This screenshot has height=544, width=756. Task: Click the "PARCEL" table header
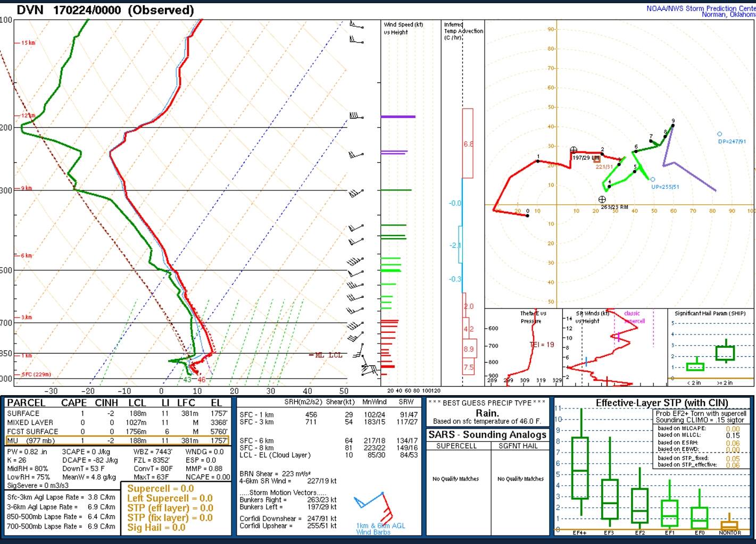point(26,403)
